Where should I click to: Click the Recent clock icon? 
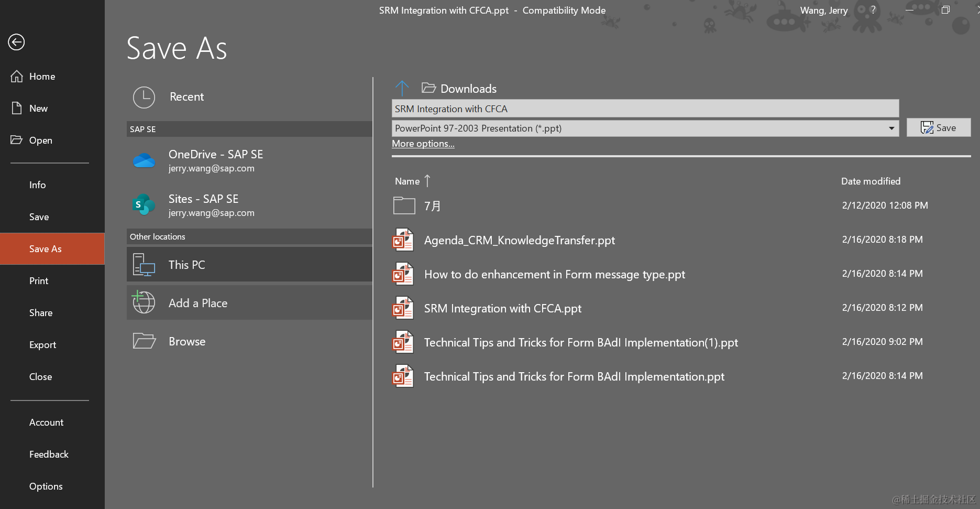pos(144,97)
